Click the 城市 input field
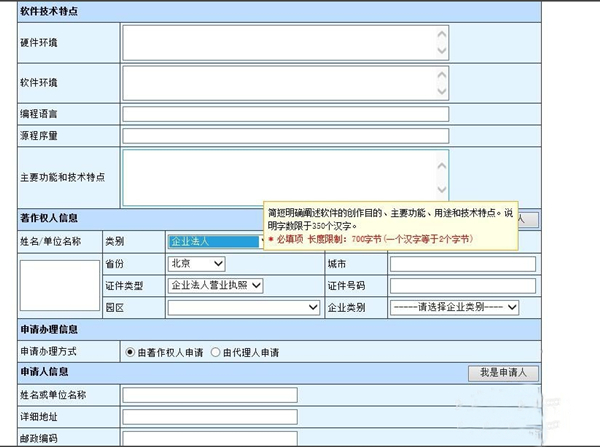 462,264
